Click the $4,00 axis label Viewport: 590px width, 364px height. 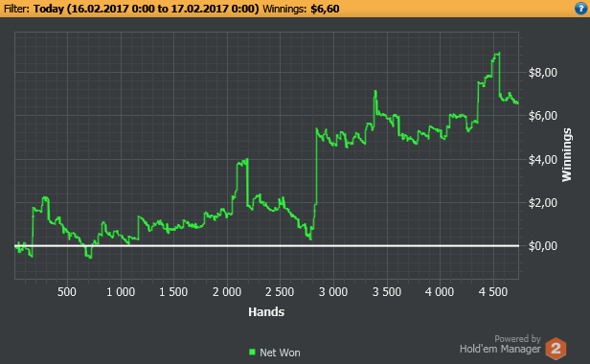tap(542, 160)
